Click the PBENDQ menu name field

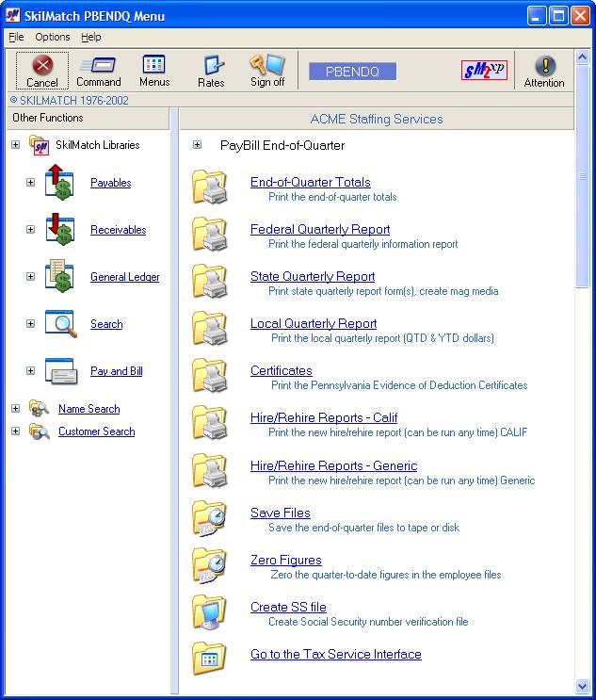point(352,72)
